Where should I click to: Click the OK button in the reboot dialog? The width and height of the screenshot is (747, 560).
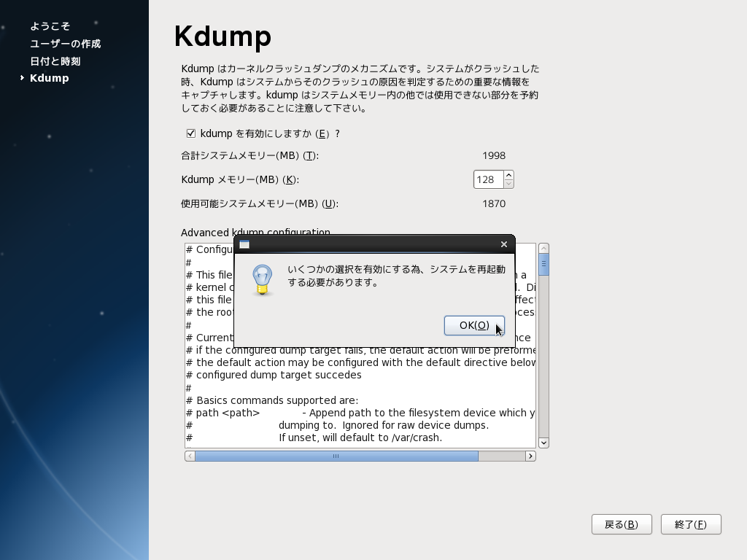pos(474,325)
